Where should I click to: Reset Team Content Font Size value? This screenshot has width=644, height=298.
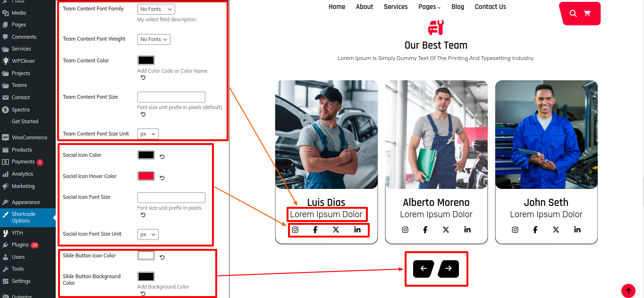click(x=143, y=114)
